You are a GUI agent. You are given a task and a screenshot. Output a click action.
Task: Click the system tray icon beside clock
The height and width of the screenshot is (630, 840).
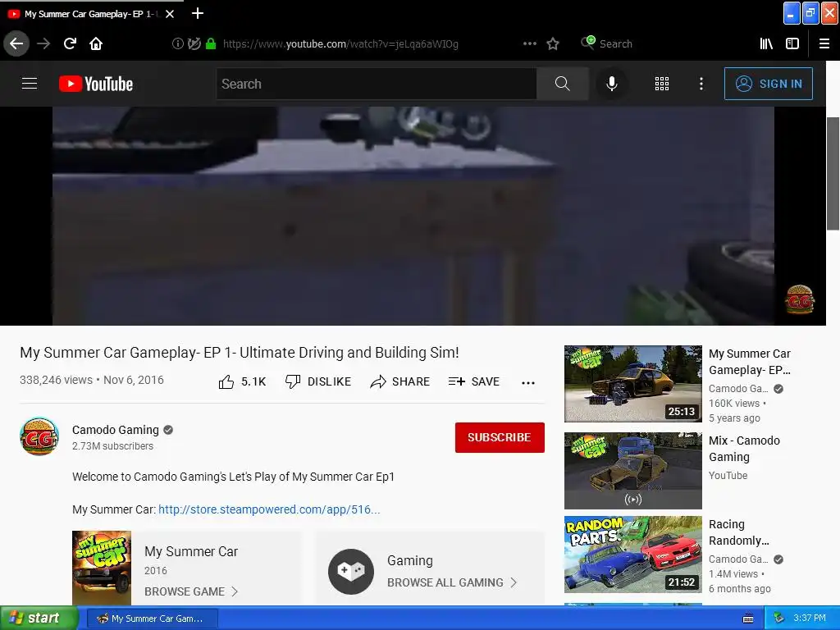tap(778, 619)
